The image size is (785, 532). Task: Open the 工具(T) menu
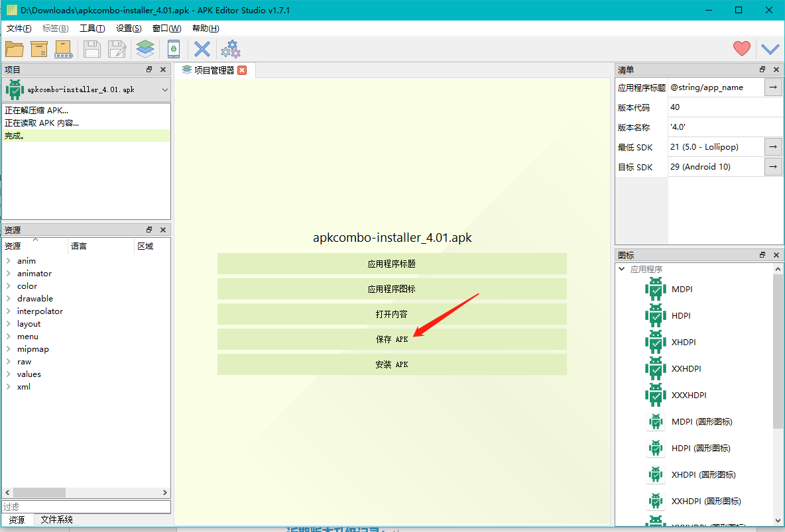point(92,28)
